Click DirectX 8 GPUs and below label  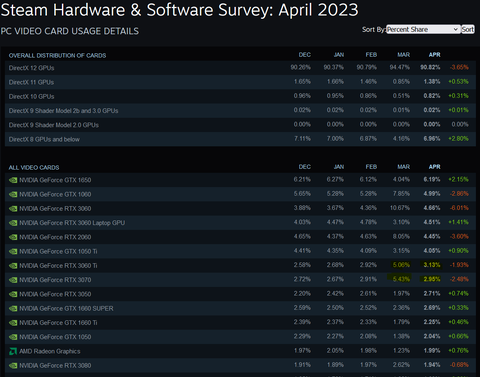[x=44, y=139]
